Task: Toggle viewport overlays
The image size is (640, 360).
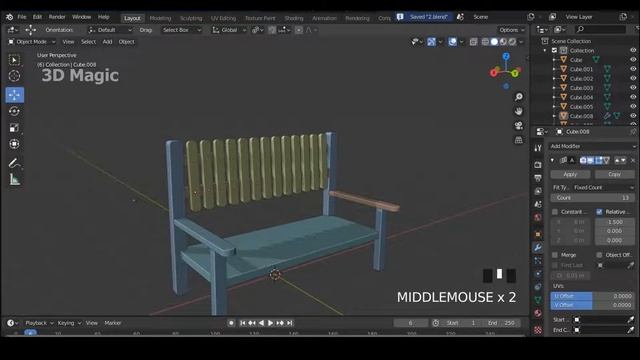Action: 452,42
